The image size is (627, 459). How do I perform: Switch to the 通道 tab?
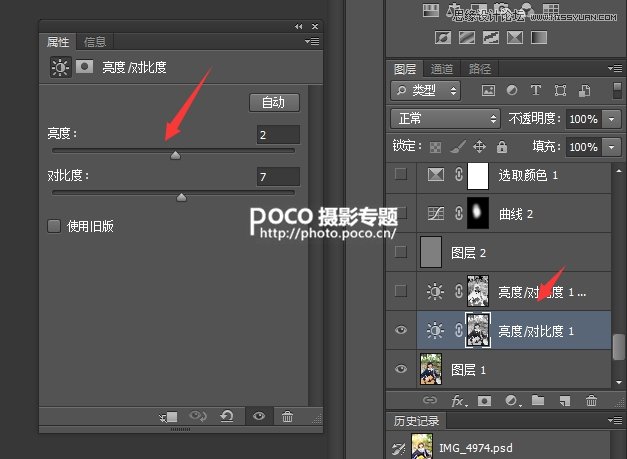coord(442,69)
